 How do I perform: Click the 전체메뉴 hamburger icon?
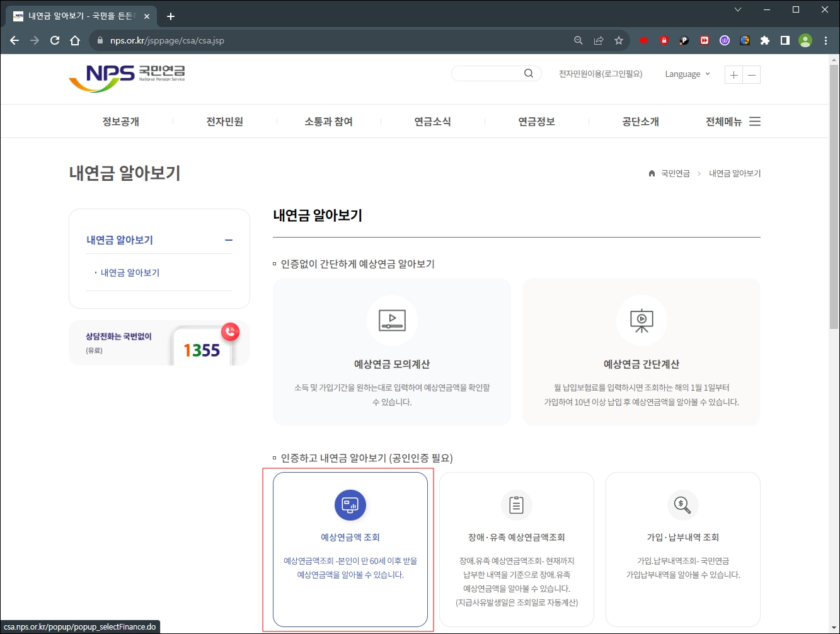(755, 121)
